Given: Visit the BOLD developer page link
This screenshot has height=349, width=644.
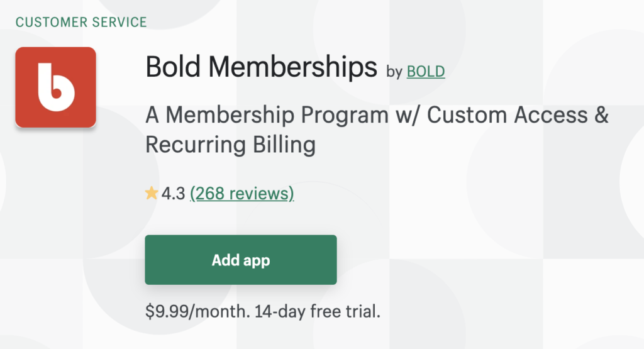Looking at the screenshot, I should click(x=426, y=72).
